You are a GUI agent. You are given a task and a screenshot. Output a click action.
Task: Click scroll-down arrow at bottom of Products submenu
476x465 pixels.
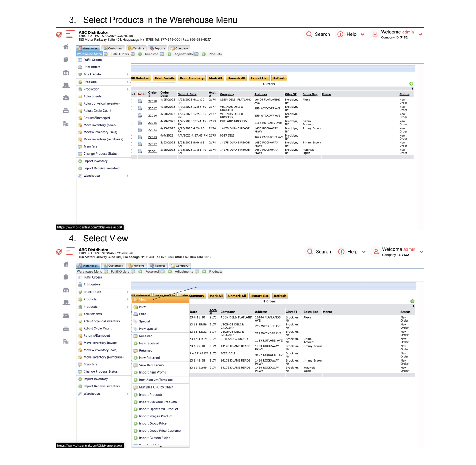[x=160, y=447]
